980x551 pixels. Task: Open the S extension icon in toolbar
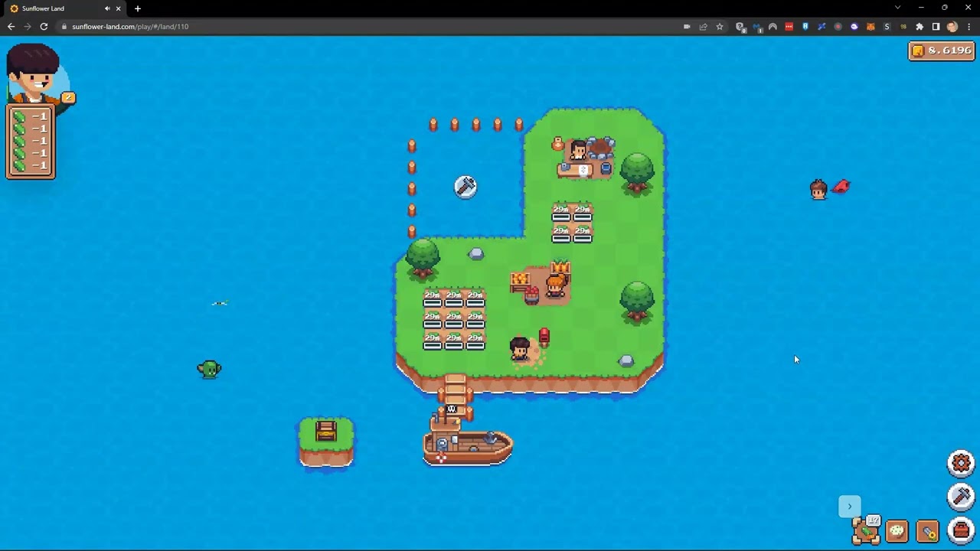point(887,26)
